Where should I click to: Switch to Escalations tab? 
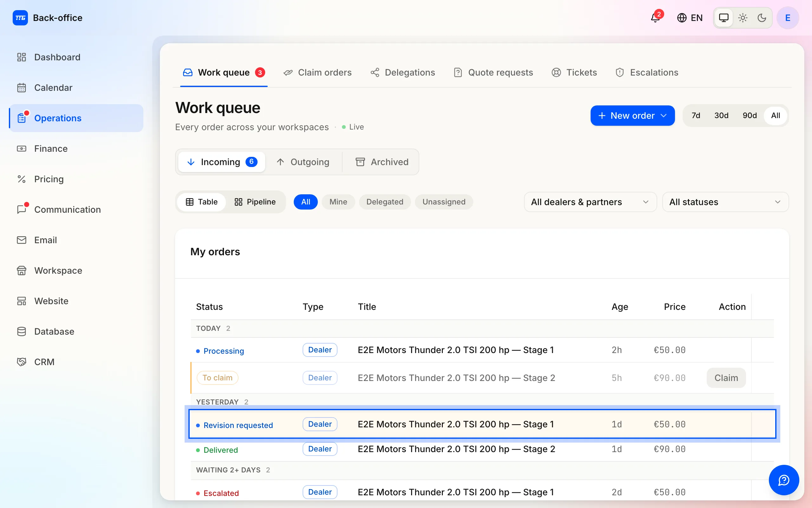[x=647, y=73]
